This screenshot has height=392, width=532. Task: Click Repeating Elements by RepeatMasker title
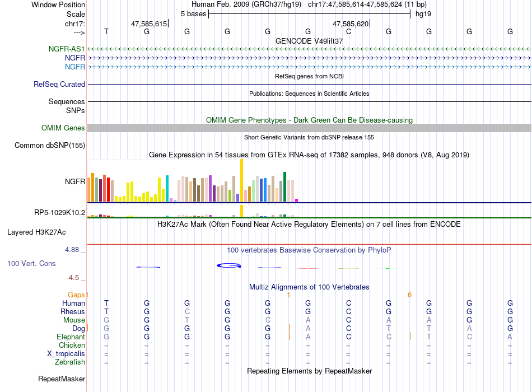coord(310,371)
